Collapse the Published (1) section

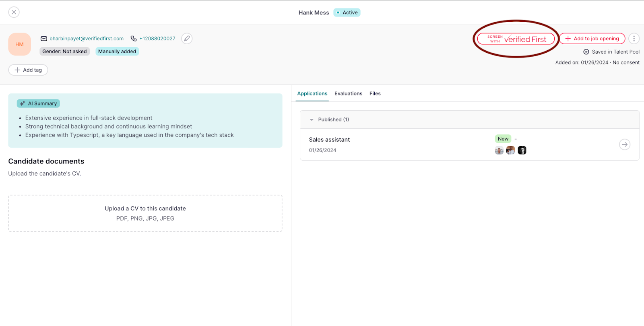click(312, 120)
